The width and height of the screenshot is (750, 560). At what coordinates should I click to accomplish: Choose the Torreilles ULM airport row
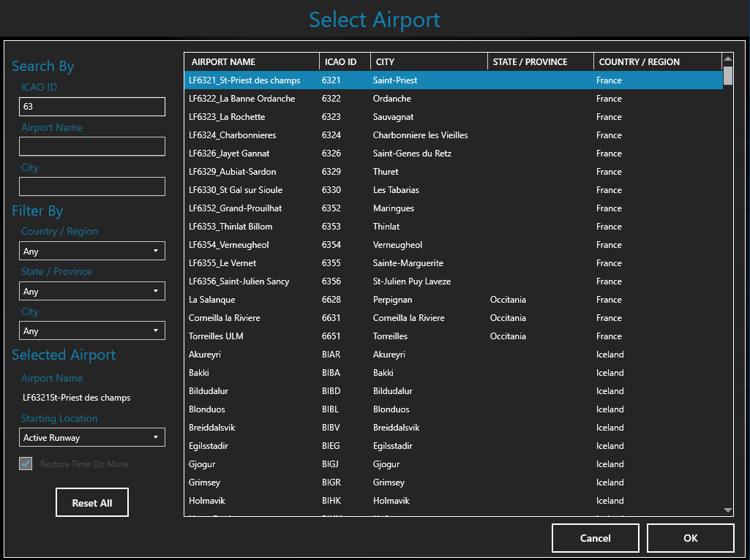click(453, 336)
